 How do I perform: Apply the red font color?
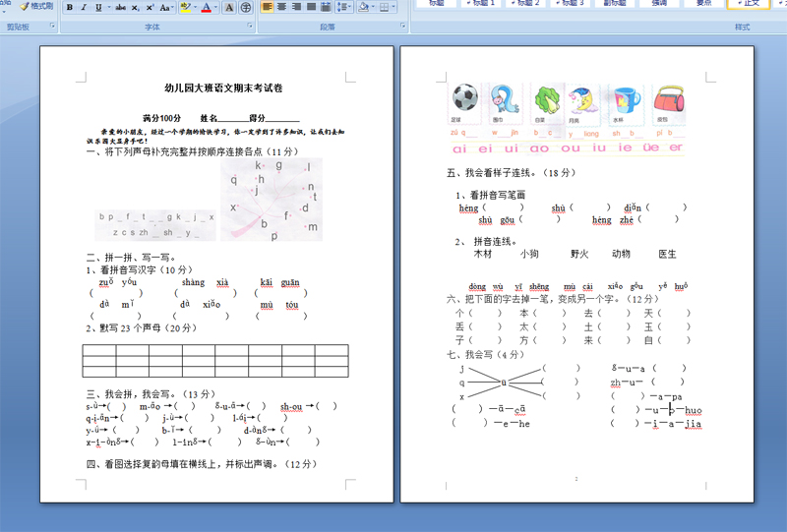point(206,7)
